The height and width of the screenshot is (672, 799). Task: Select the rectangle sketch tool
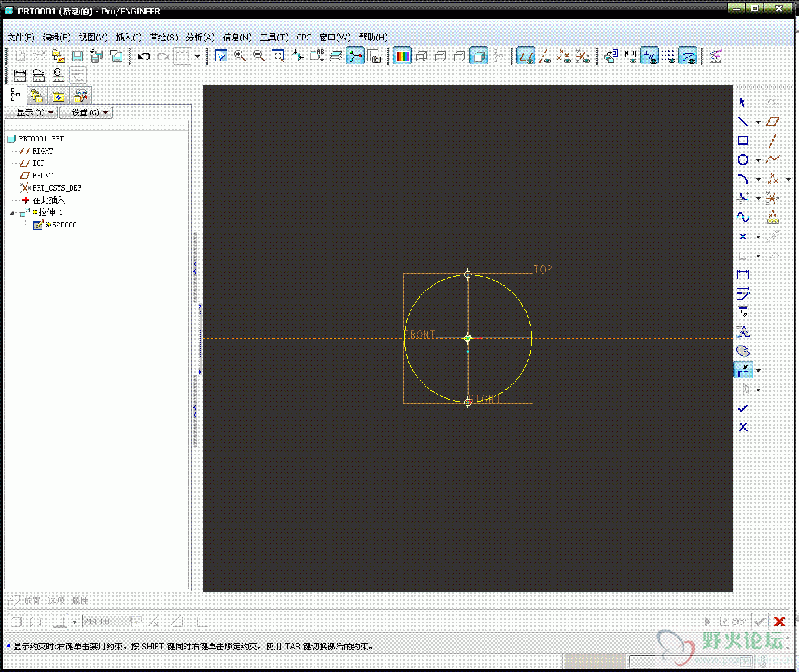[x=743, y=141]
